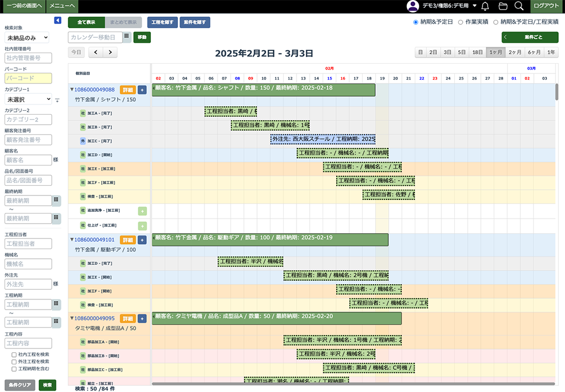Viewport: 565px width, 392px height.
Task: Switch to the 2ヶ月 view tab
Action: [x=514, y=53]
